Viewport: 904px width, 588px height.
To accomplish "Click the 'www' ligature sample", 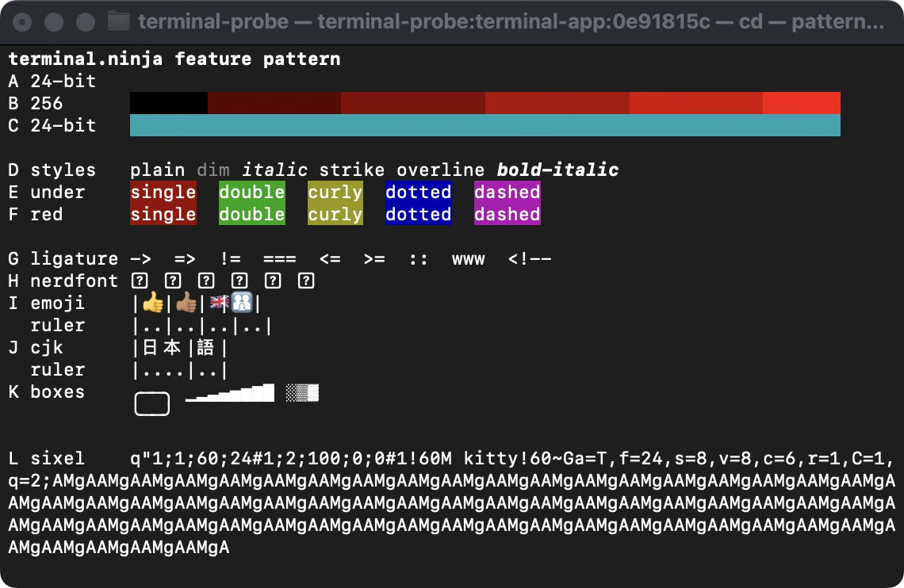I will pos(469,260).
